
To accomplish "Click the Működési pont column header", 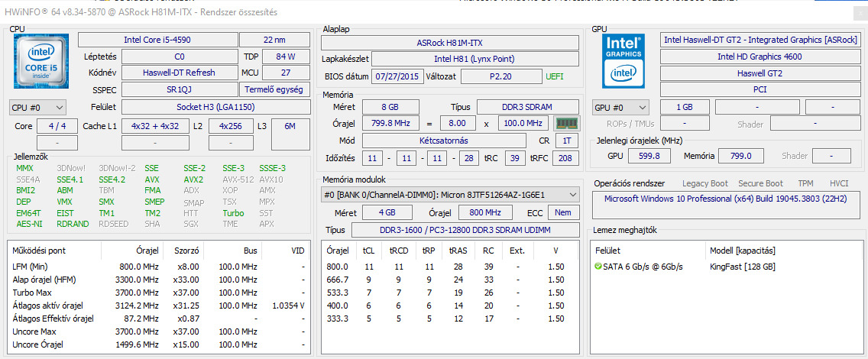I will coord(55,251).
